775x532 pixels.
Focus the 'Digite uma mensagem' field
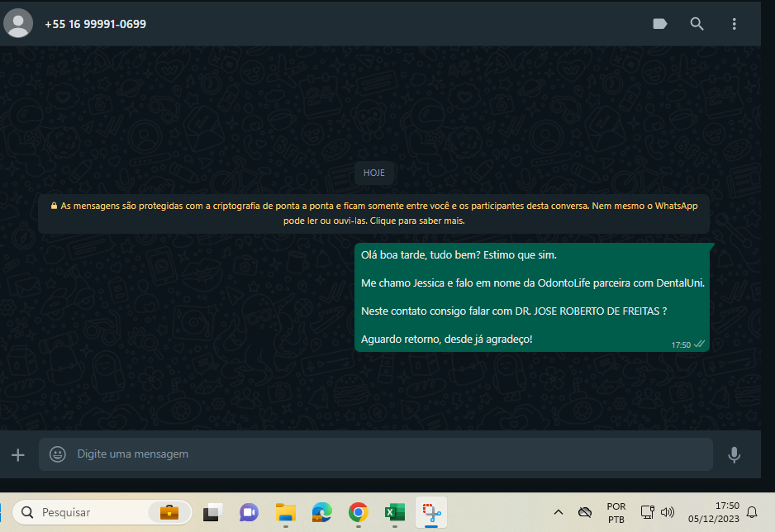[376, 454]
